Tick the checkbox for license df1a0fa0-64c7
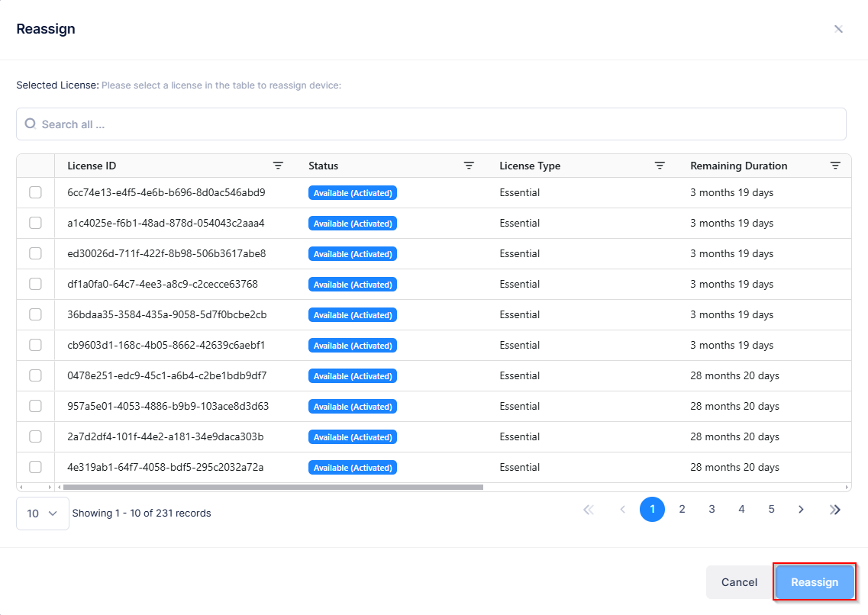 35,284
